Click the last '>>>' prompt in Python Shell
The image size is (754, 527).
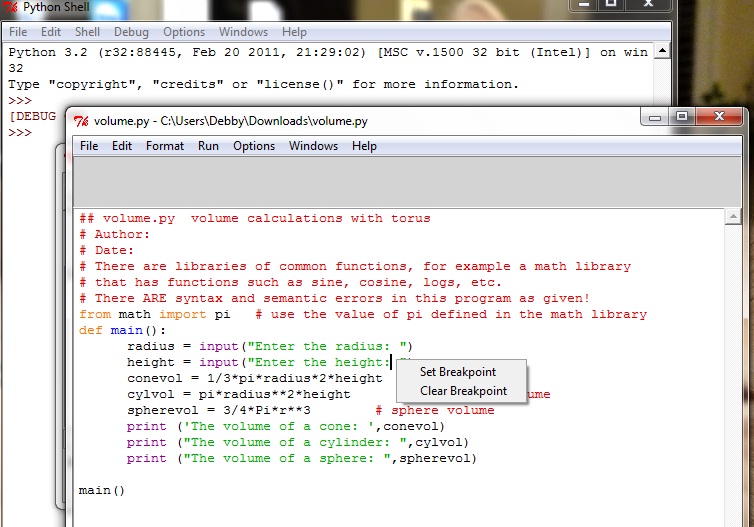click(20, 133)
